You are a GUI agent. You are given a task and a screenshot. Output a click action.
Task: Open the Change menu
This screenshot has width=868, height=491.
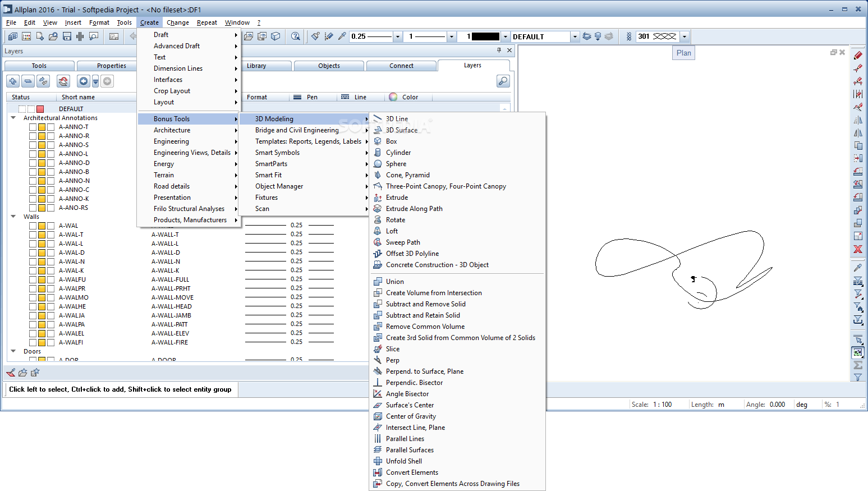click(x=178, y=22)
